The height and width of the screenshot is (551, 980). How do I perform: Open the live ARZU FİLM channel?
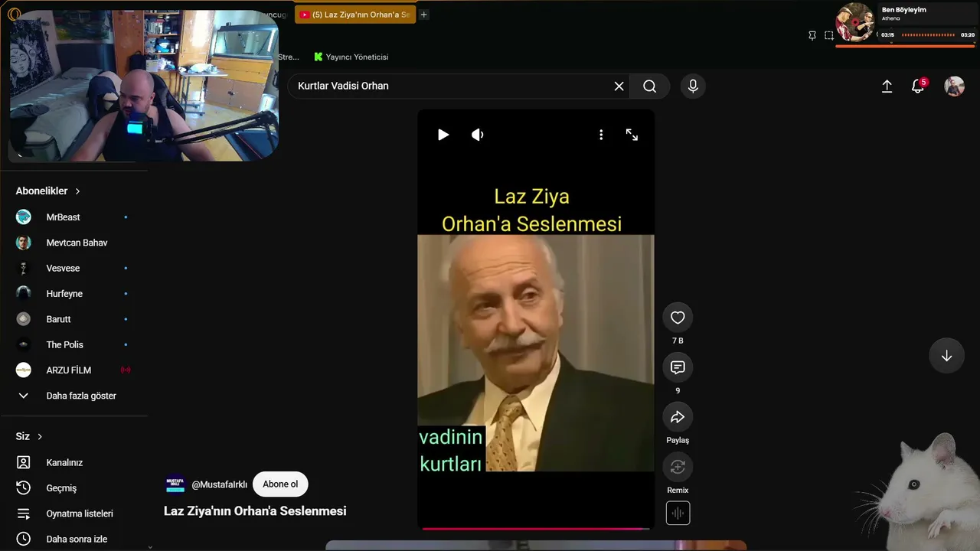[73, 370]
